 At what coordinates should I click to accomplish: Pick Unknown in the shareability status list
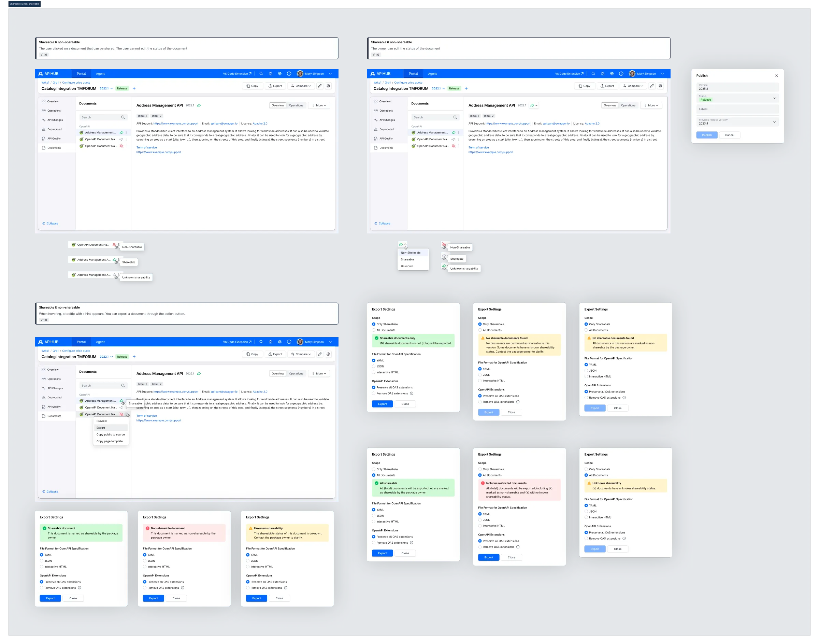pyautogui.click(x=413, y=266)
